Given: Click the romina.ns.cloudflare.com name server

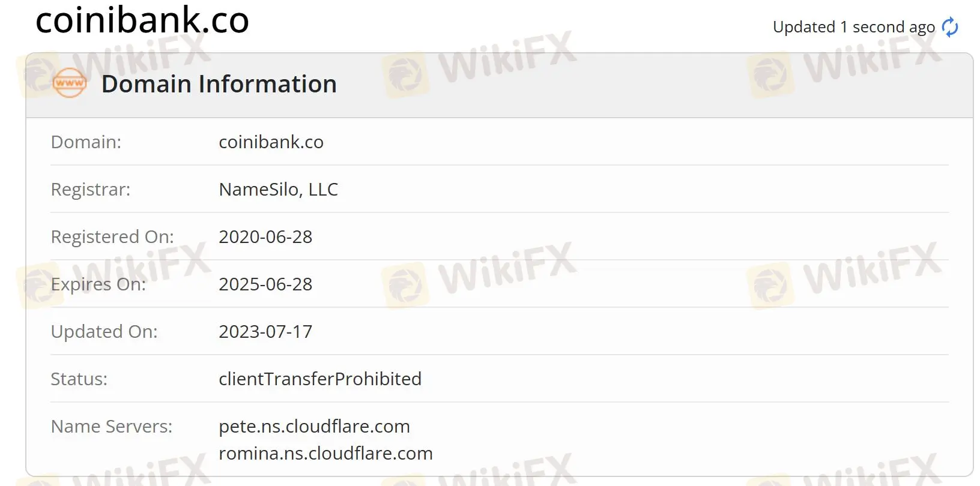Looking at the screenshot, I should (x=325, y=454).
